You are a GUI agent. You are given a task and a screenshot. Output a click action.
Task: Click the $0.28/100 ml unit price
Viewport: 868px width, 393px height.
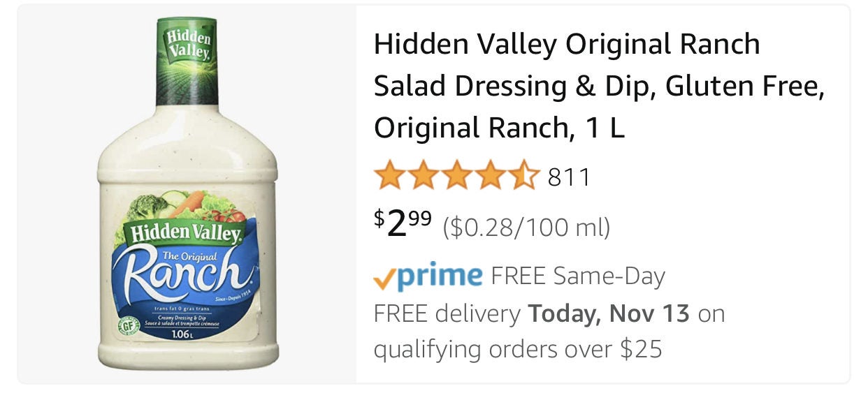(526, 227)
